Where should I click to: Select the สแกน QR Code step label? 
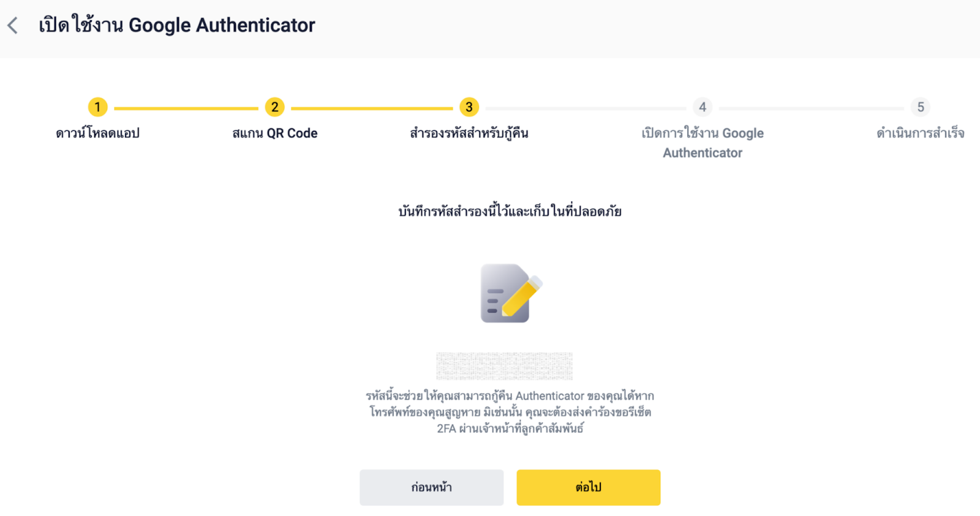(x=274, y=133)
